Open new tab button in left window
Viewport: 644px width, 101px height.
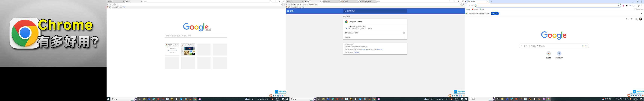pyautogui.click(x=145, y=1)
